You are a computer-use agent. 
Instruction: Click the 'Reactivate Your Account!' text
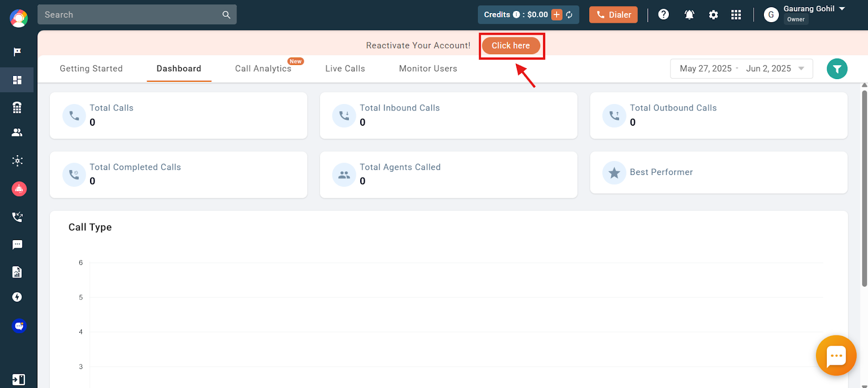pos(418,46)
